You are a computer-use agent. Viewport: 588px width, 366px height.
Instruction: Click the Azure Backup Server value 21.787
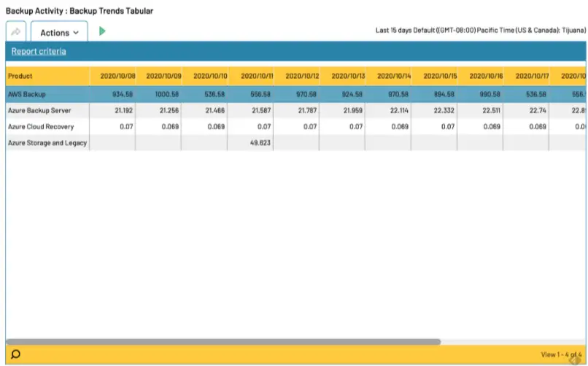click(x=307, y=111)
